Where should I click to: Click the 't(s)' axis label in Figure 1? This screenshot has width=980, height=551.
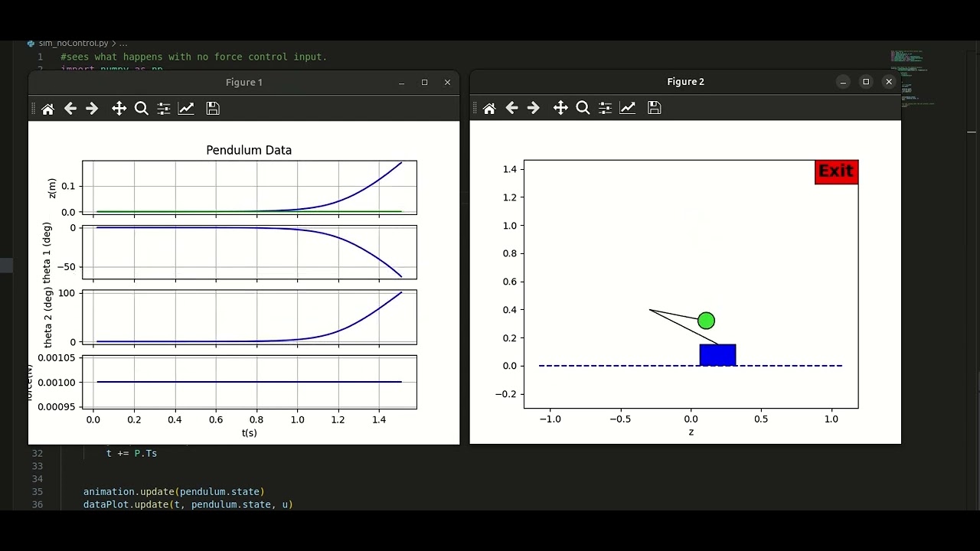coord(250,433)
